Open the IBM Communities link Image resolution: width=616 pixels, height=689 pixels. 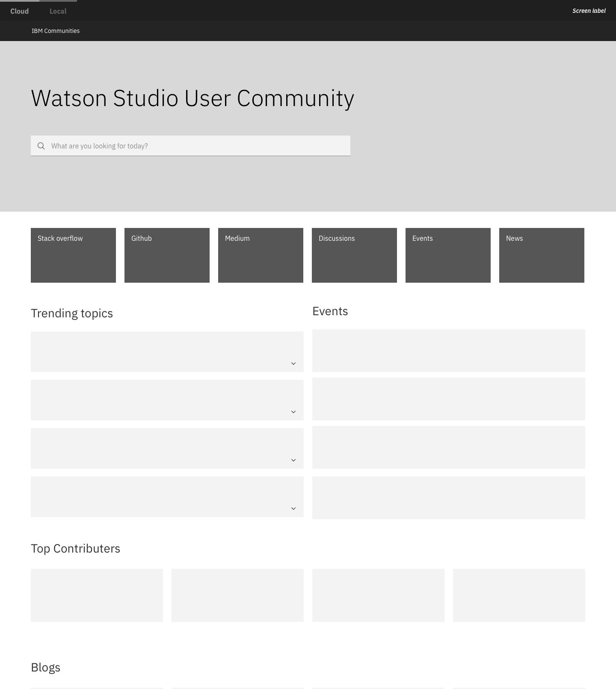pyautogui.click(x=56, y=31)
